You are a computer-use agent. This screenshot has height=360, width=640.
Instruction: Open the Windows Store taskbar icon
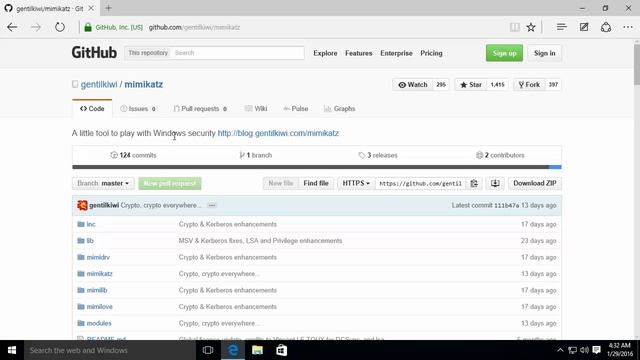(282, 350)
